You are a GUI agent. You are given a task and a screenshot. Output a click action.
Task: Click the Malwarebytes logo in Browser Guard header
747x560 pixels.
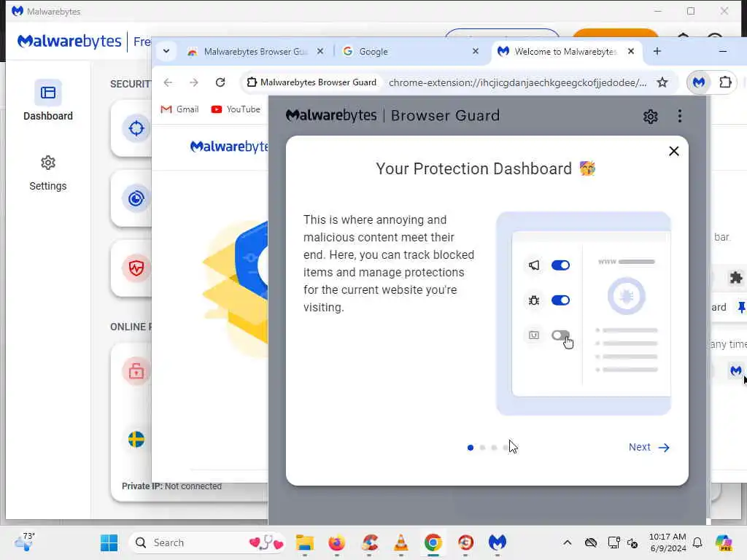pos(331,116)
